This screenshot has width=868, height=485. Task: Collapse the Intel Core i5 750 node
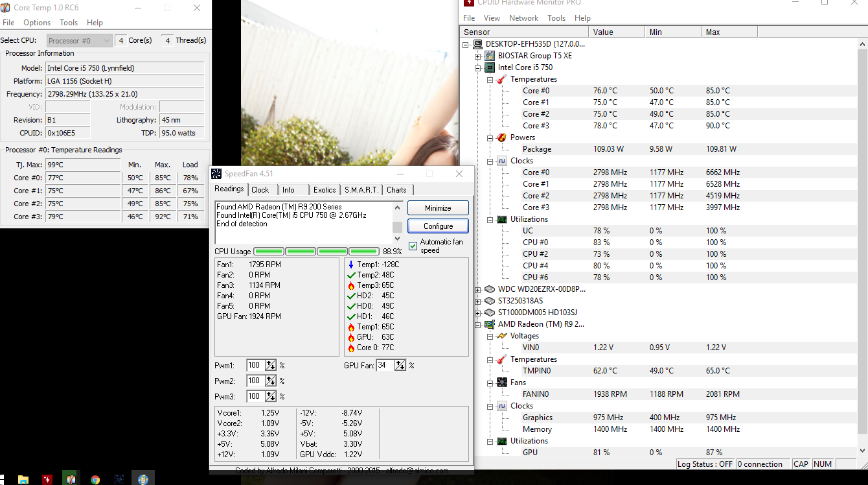478,67
